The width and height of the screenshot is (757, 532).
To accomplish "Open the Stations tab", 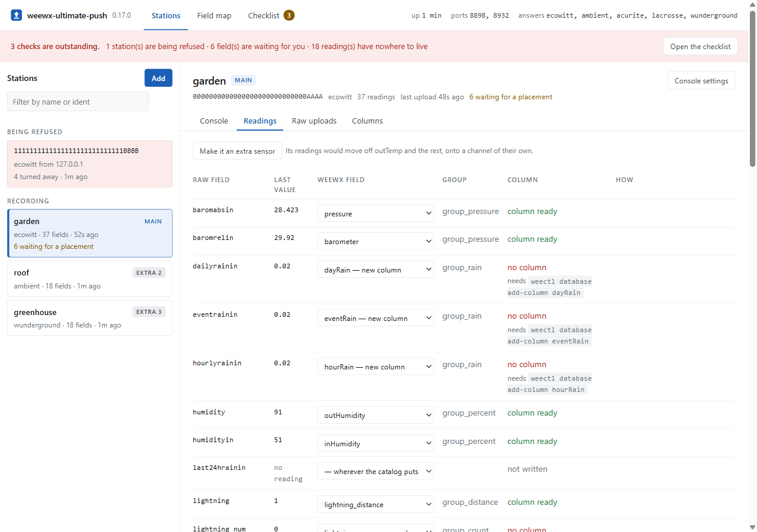I will point(166,15).
